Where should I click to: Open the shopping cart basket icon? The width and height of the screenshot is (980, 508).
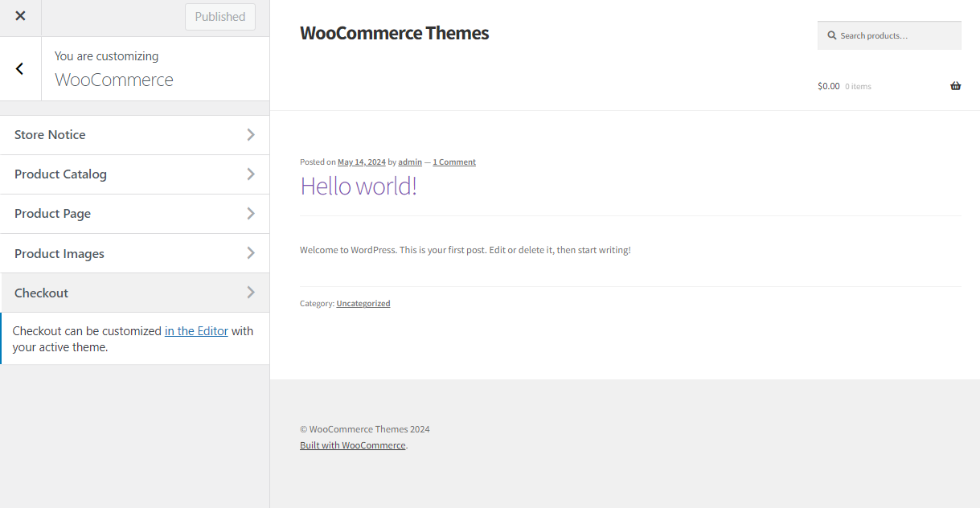pos(955,85)
